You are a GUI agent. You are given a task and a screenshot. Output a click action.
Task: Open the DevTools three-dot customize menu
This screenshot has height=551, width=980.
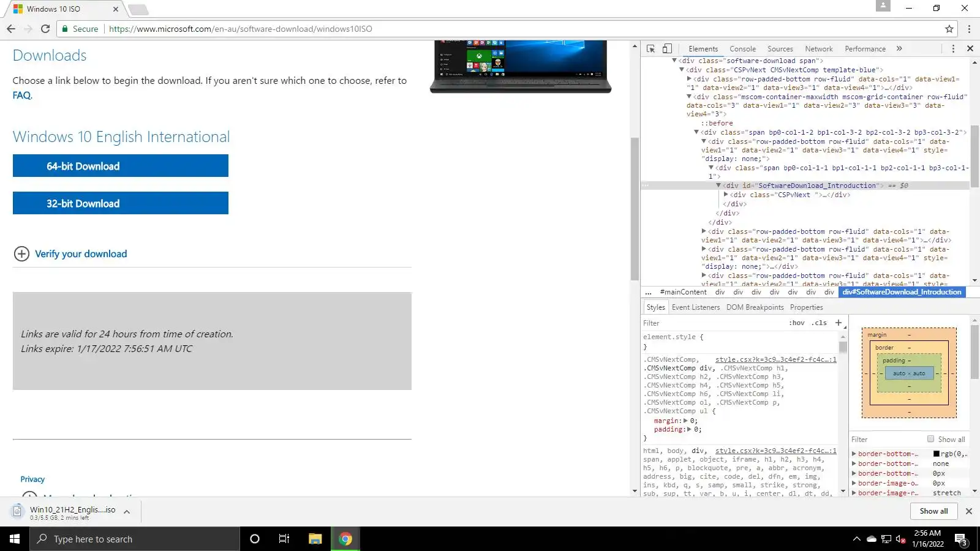tap(953, 49)
